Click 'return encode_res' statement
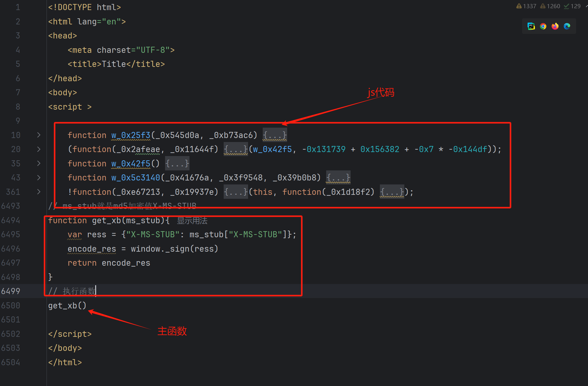This screenshot has height=386, width=588. point(109,263)
